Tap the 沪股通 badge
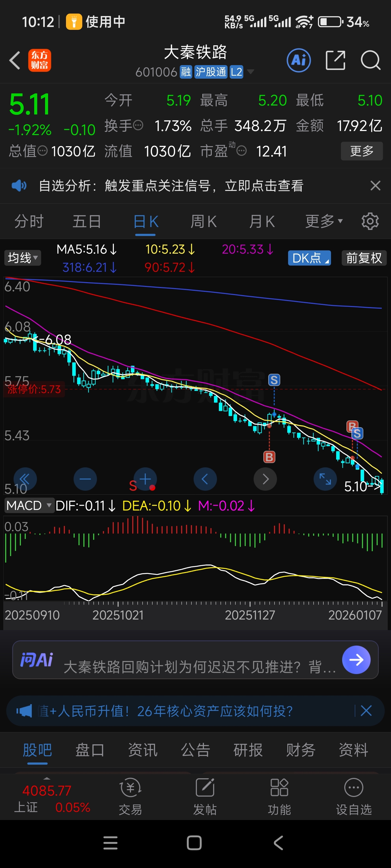The image size is (391, 868). click(x=211, y=72)
